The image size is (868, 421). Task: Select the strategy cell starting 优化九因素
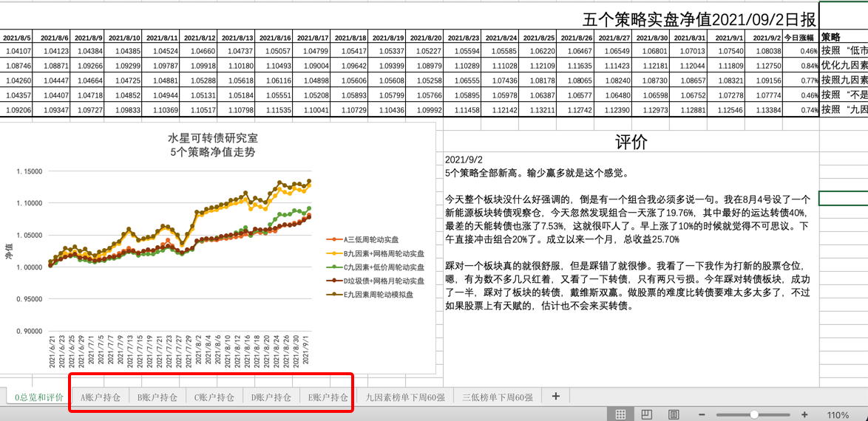click(x=844, y=65)
